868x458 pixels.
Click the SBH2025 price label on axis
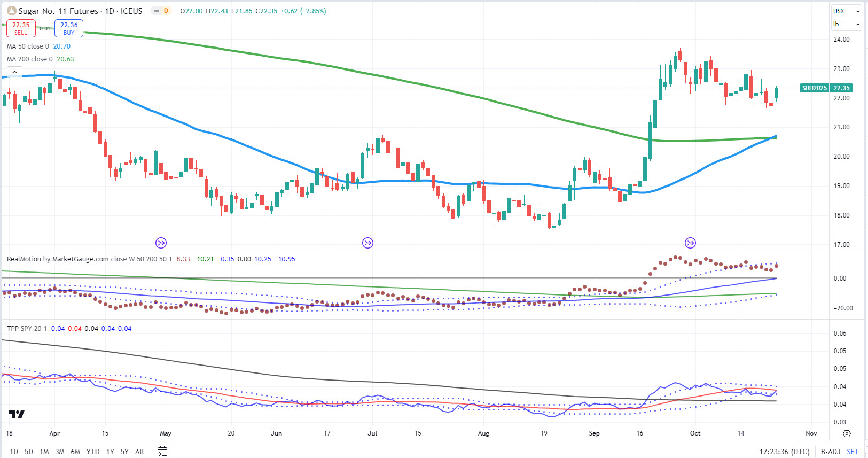(815, 88)
